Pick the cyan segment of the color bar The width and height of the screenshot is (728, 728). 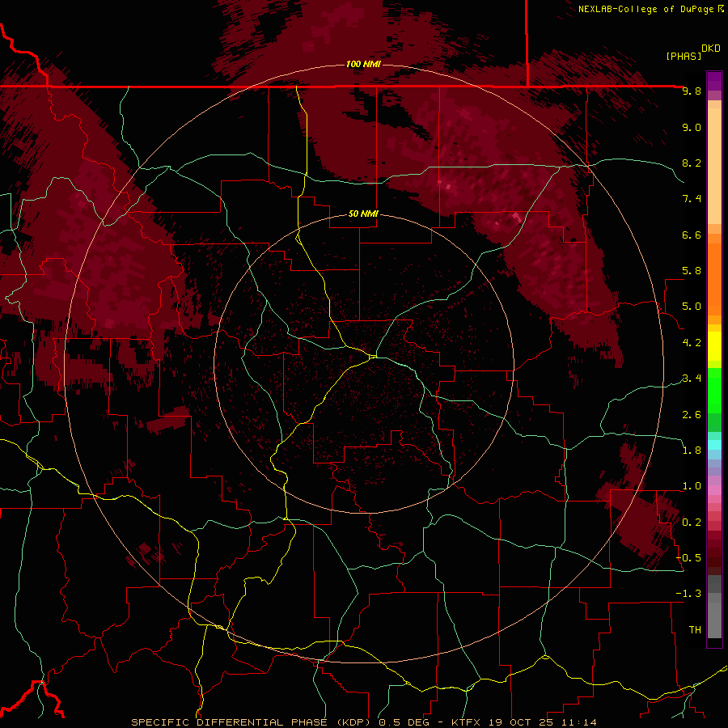(x=714, y=445)
